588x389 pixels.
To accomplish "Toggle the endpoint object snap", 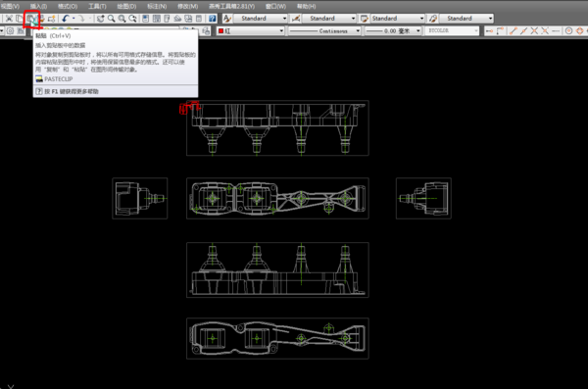I will tap(514, 31).
